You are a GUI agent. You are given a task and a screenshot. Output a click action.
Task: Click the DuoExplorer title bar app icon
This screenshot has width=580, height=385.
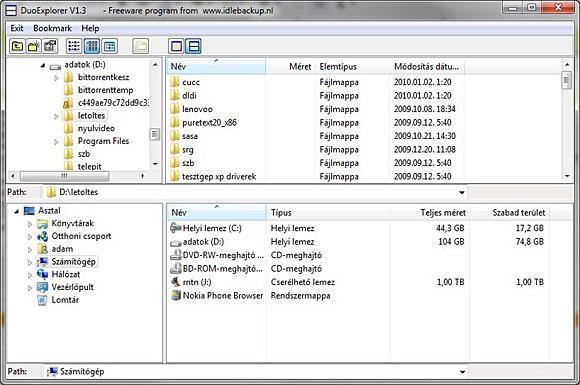(11, 10)
